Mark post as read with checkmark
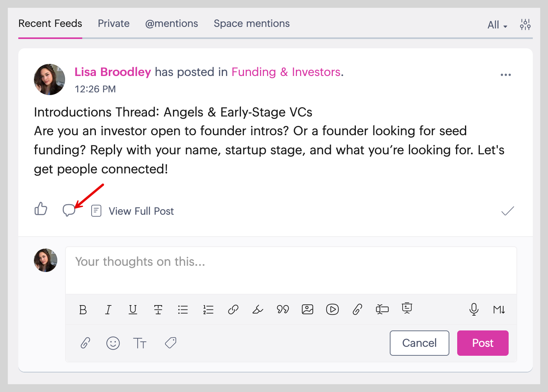The height and width of the screenshot is (392, 548). 507,211
